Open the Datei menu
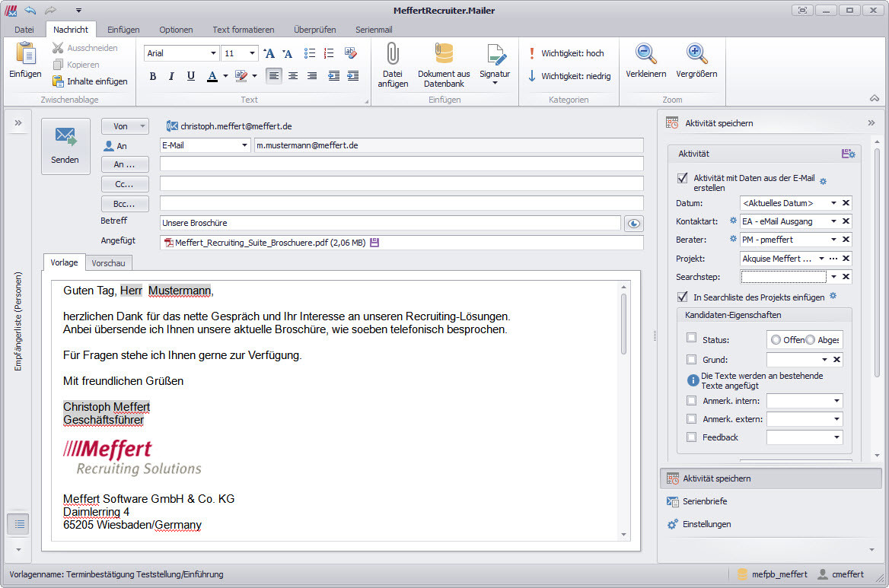Screen dimensions: 889x588 pos(24,30)
